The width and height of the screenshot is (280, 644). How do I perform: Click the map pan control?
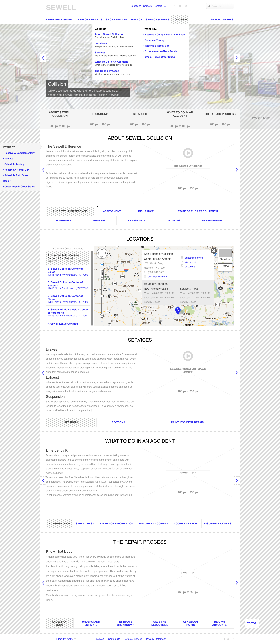point(102,253)
